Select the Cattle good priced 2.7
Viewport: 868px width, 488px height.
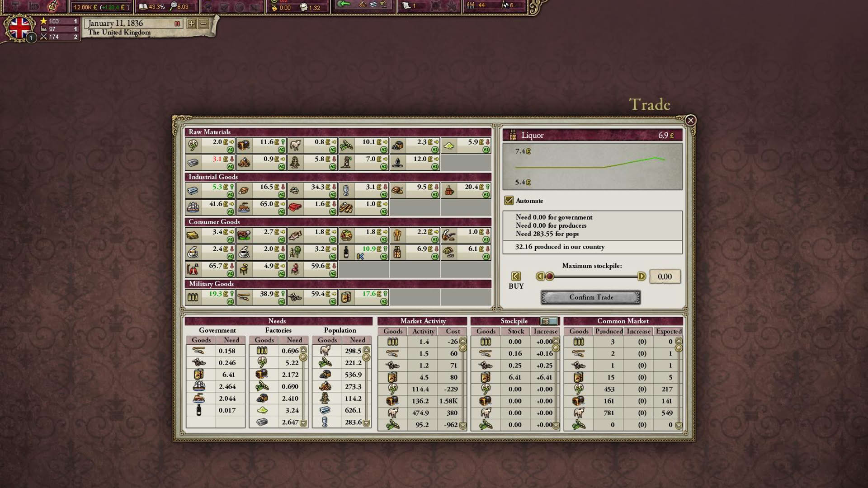pos(261,235)
